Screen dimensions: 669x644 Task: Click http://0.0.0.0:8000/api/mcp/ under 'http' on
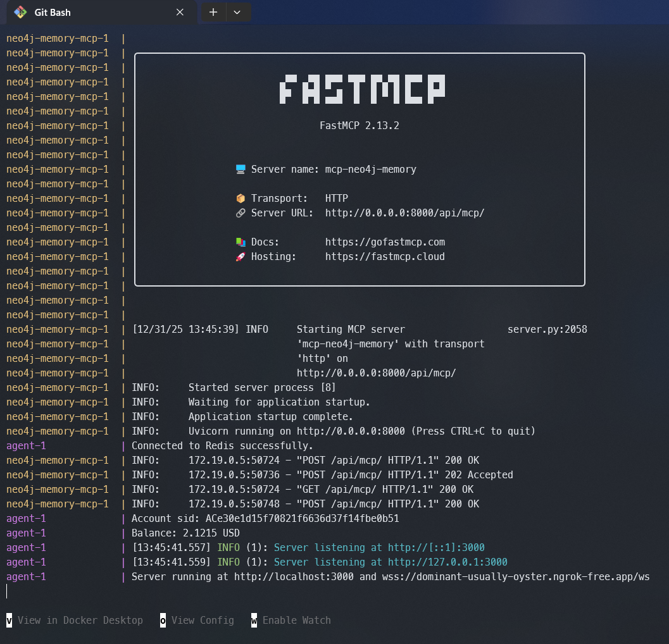click(x=377, y=373)
